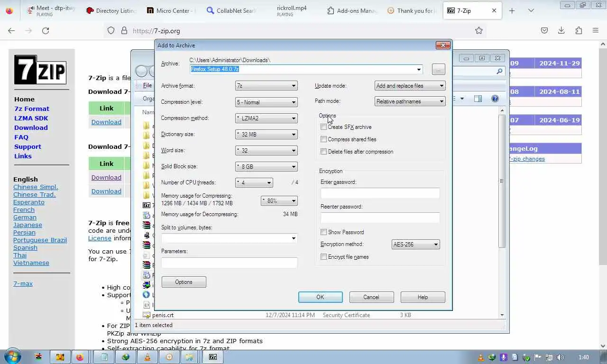Image resolution: width=607 pixels, height=364 pixels.
Task: Click the purple microphone tray icon
Action: click(504, 357)
